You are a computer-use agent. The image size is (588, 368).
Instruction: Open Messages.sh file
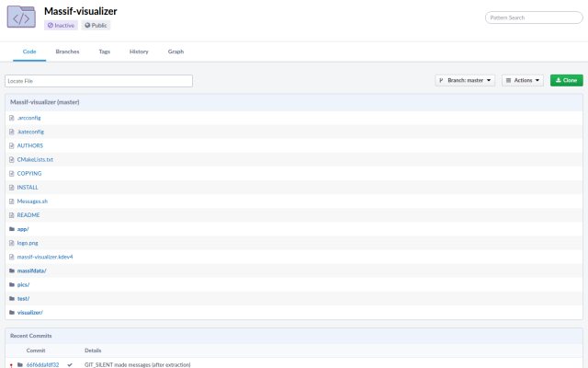point(32,201)
